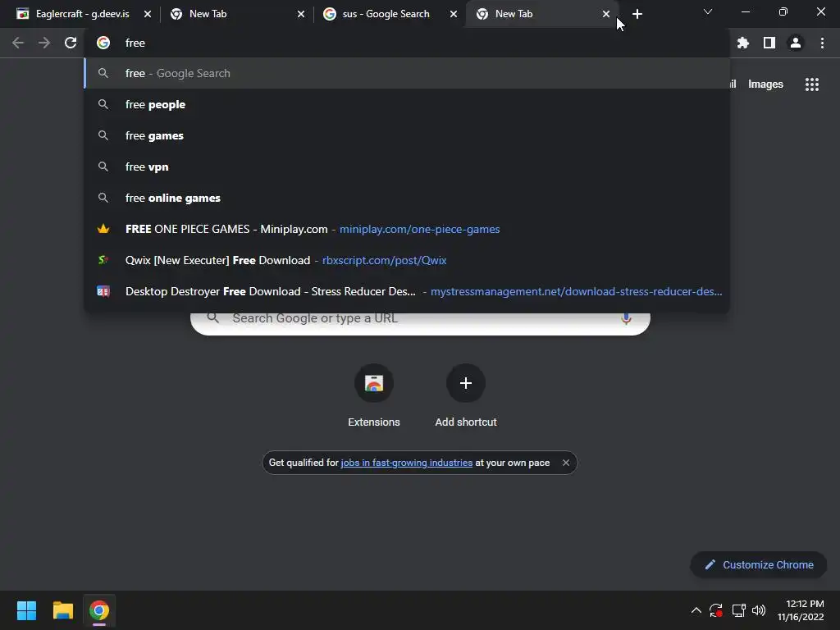Show hidden system tray icons

(x=696, y=610)
